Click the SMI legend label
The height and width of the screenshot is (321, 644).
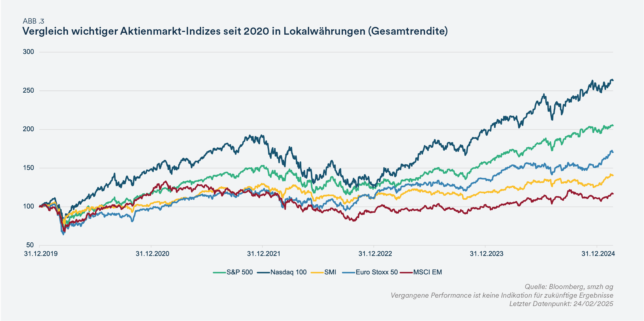[x=330, y=272]
